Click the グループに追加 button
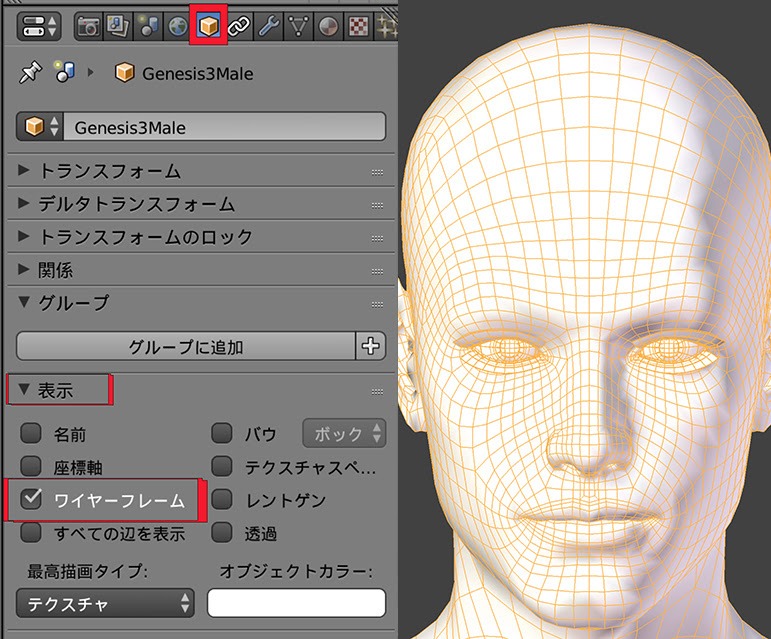Viewport: 771px width, 639px height. [x=186, y=346]
